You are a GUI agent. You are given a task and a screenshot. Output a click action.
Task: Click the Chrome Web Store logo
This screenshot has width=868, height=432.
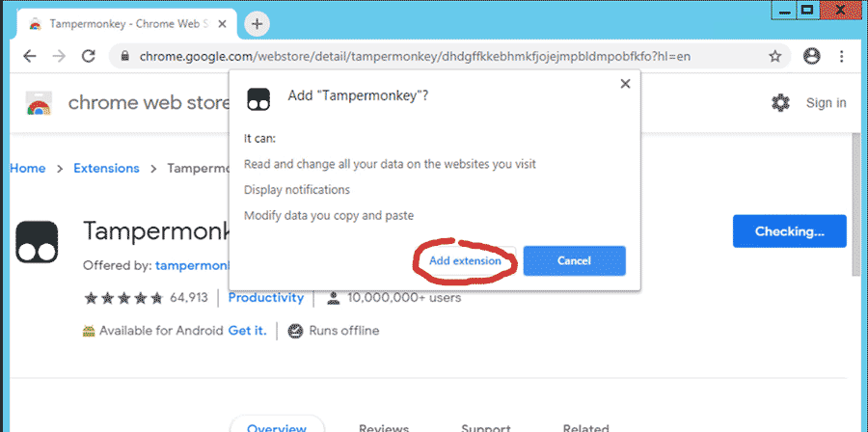pyautogui.click(x=39, y=103)
